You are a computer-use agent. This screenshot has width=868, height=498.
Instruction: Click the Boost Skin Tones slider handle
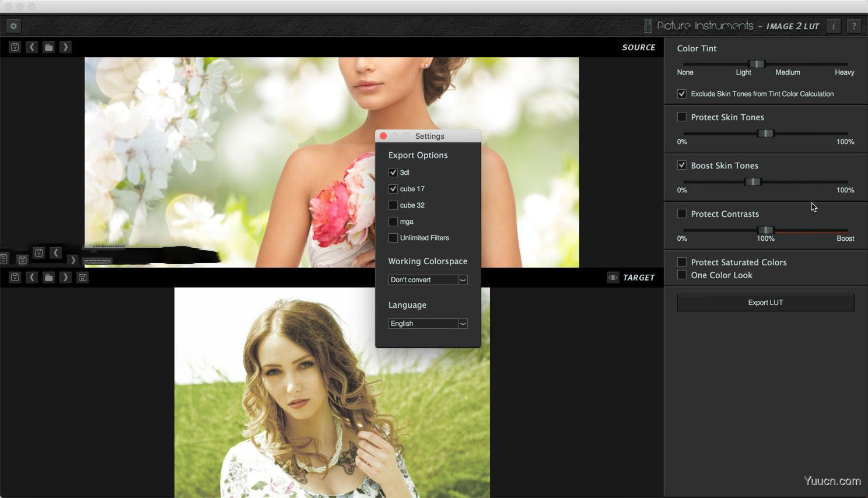(x=753, y=182)
